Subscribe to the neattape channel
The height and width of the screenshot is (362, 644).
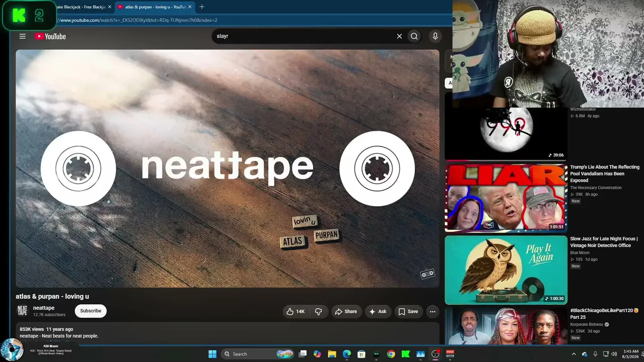pos(91,311)
